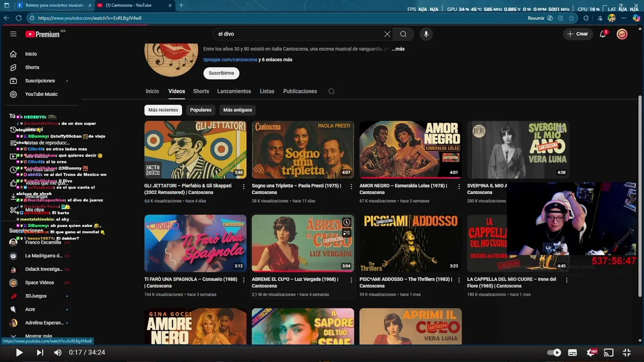Select the channel Vídeos tab
Image resolution: width=644 pixels, height=362 pixels.
point(177,92)
